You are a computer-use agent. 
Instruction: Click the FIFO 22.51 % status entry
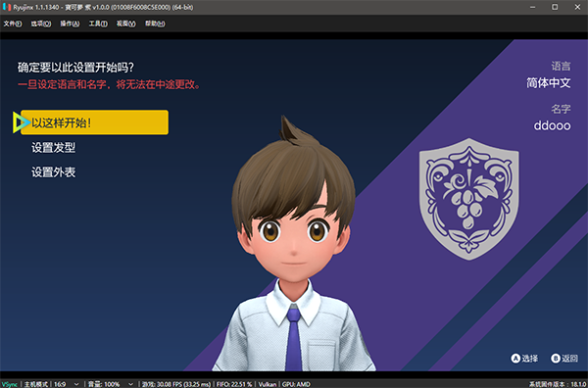coord(234,384)
